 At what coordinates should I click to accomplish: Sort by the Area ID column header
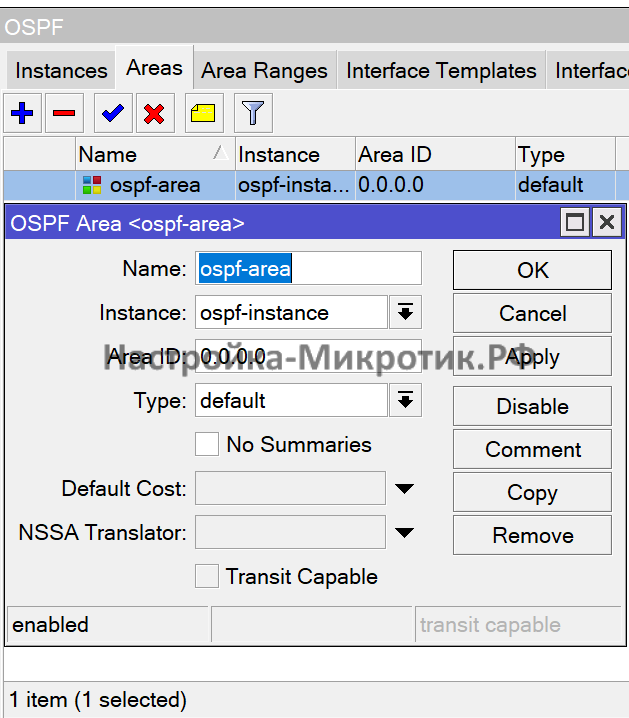pos(434,155)
